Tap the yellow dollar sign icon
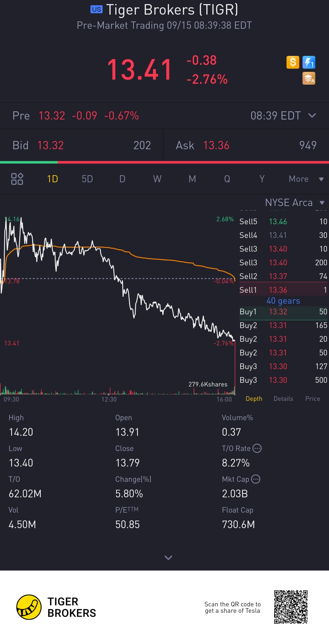Image resolution: width=329 pixels, height=644 pixels. 293,62
